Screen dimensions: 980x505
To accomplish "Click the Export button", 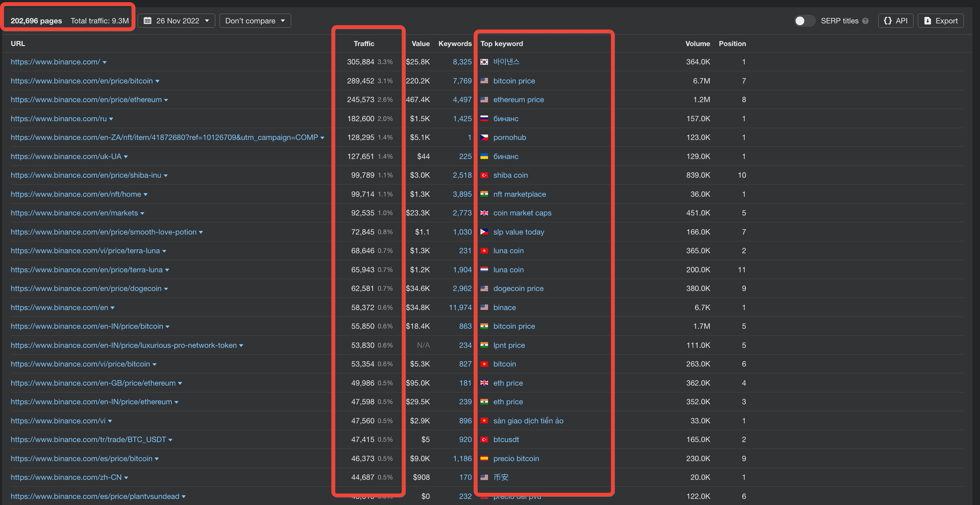I will coord(940,21).
